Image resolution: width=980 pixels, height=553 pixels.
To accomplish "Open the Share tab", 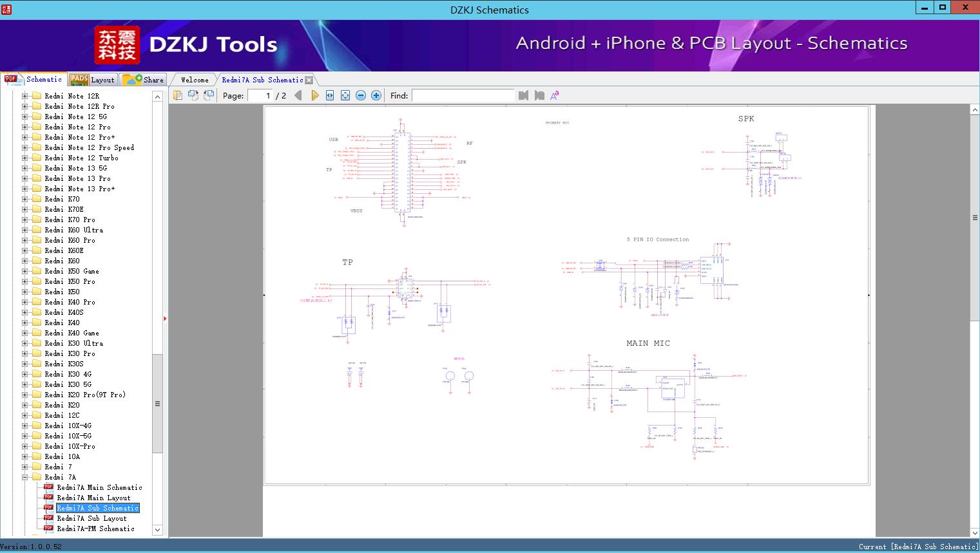I will 143,79.
